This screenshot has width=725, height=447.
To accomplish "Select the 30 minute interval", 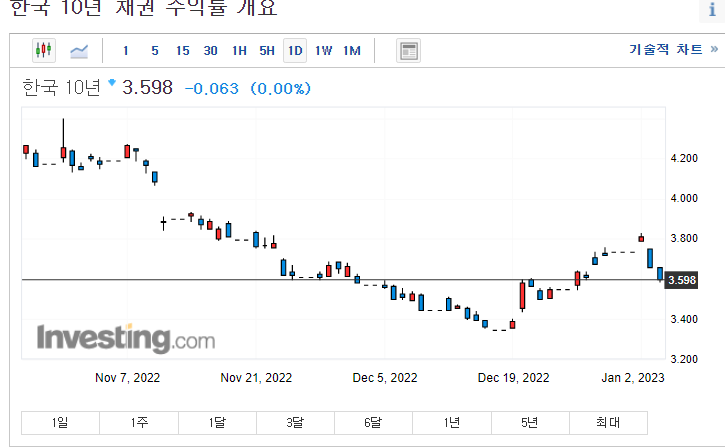I will point(210,50).
